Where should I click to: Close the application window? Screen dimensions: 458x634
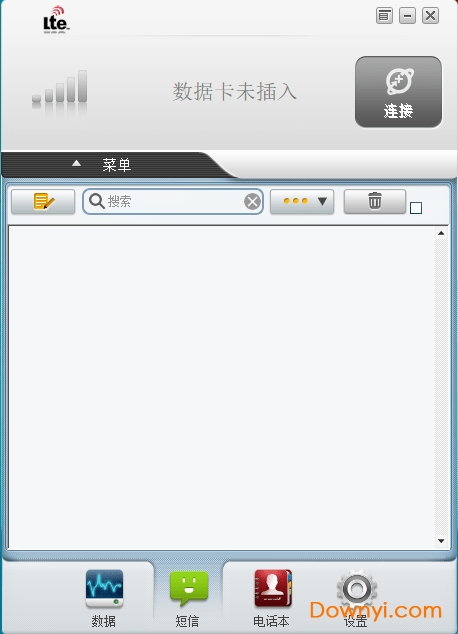(x=431, y=16)
